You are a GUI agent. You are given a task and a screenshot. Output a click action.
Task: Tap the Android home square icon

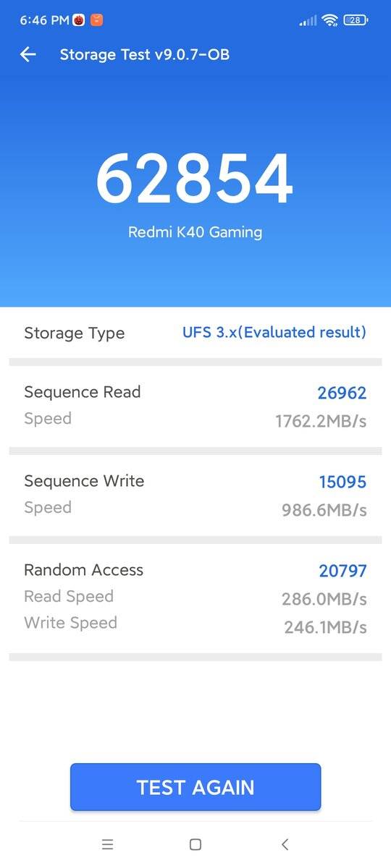(x=195, y=844)
